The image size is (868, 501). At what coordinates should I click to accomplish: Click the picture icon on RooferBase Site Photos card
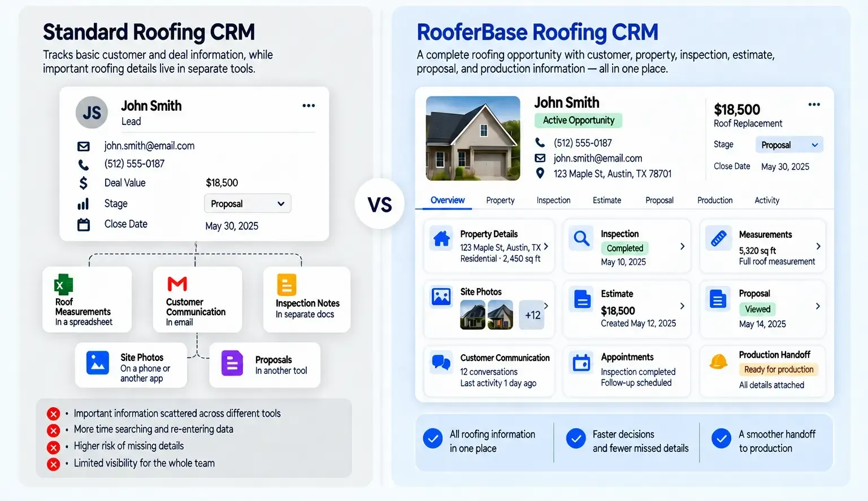coord(441,297)
